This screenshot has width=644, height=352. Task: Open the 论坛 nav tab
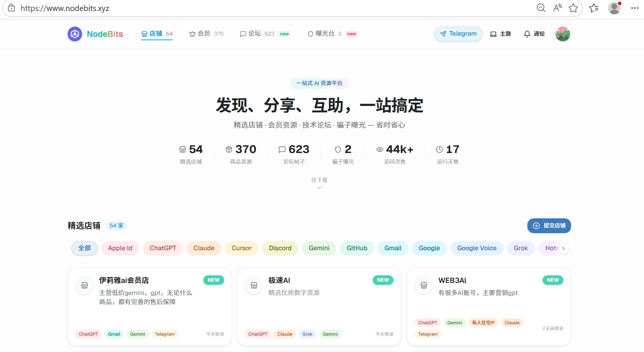265,34
